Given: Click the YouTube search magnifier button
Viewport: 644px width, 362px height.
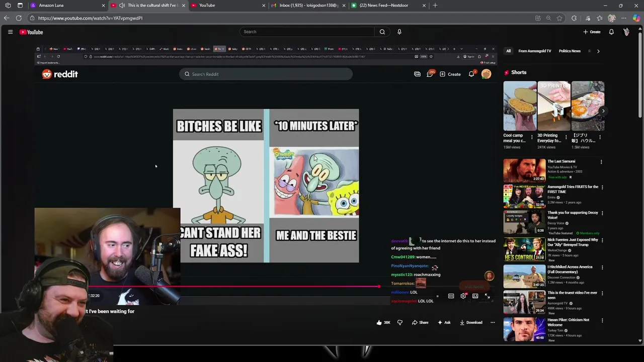Looking at the screenshot, I should coord(382,32).
